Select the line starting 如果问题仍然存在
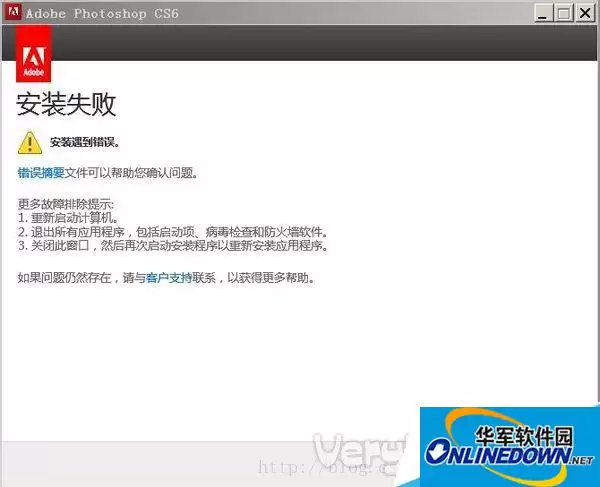Viewport: 600px width, 487px height. click(166, 277)
